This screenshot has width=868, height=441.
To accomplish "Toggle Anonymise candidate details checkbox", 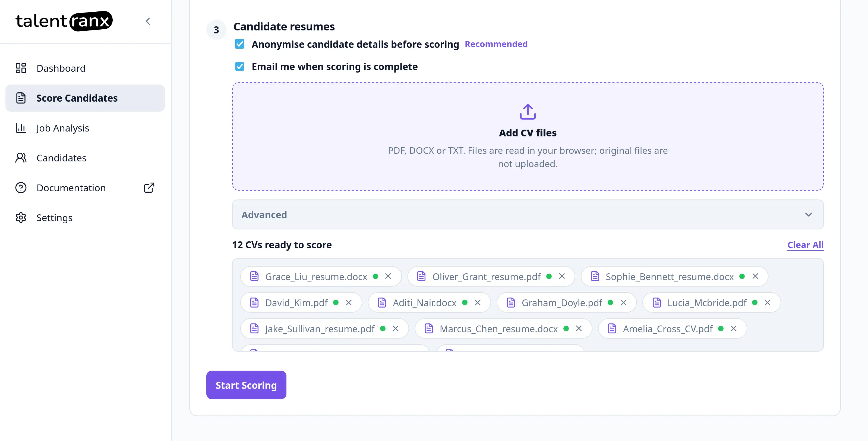I will pos(239,44).
